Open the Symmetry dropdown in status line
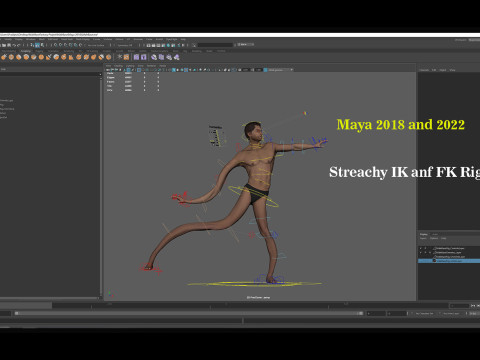This screenshot has width=480, height=360. pos(125,45)
